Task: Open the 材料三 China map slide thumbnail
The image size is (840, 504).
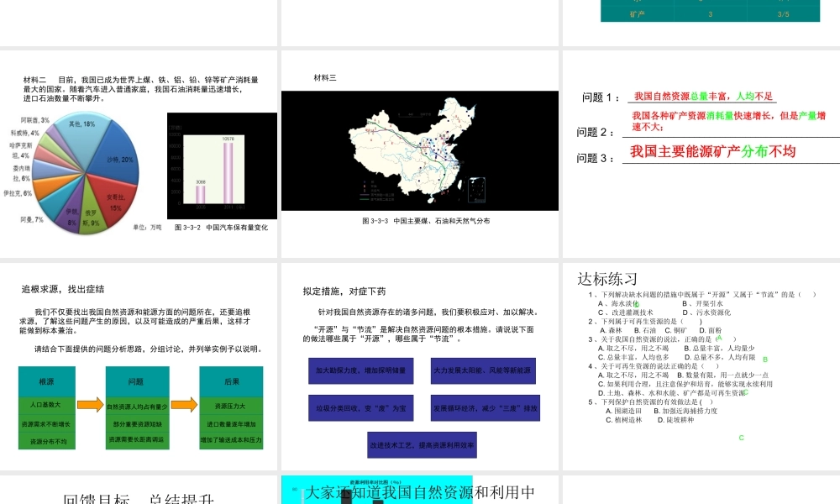Action: coord(420,154)
